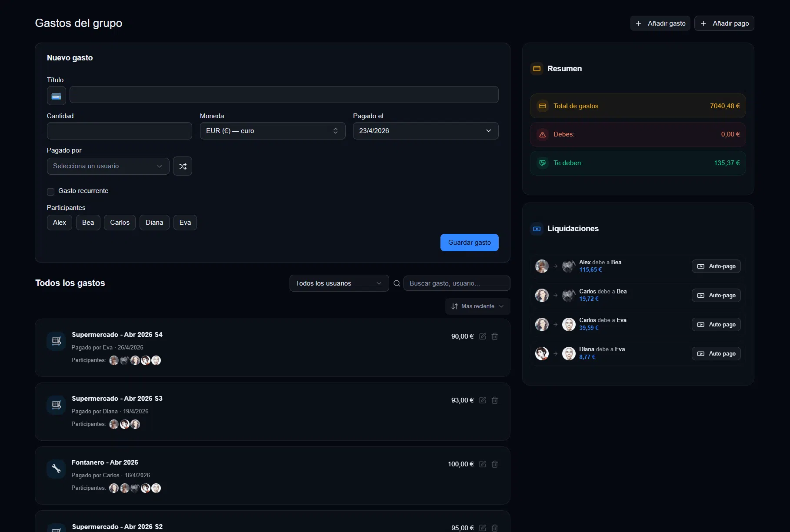The height and width of the screenshot is (532, 790).
Task: Delete Supermercado - Abr 2026 S3 expense
Action: click(x=495, y=400)
